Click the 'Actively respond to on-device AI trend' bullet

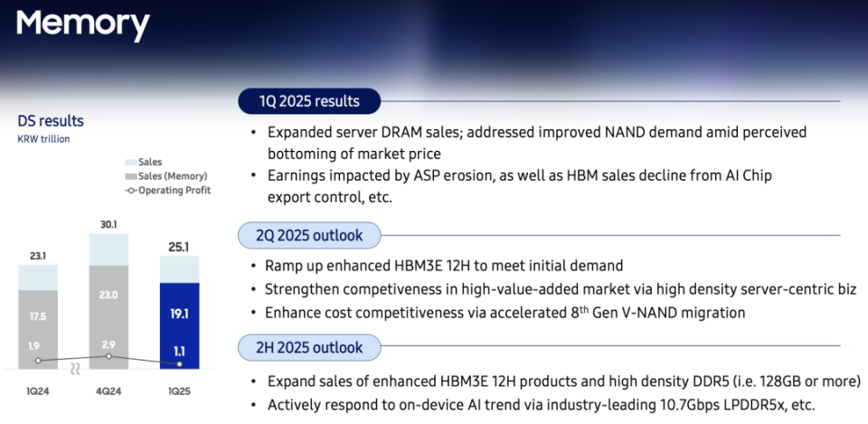[533, 405]
